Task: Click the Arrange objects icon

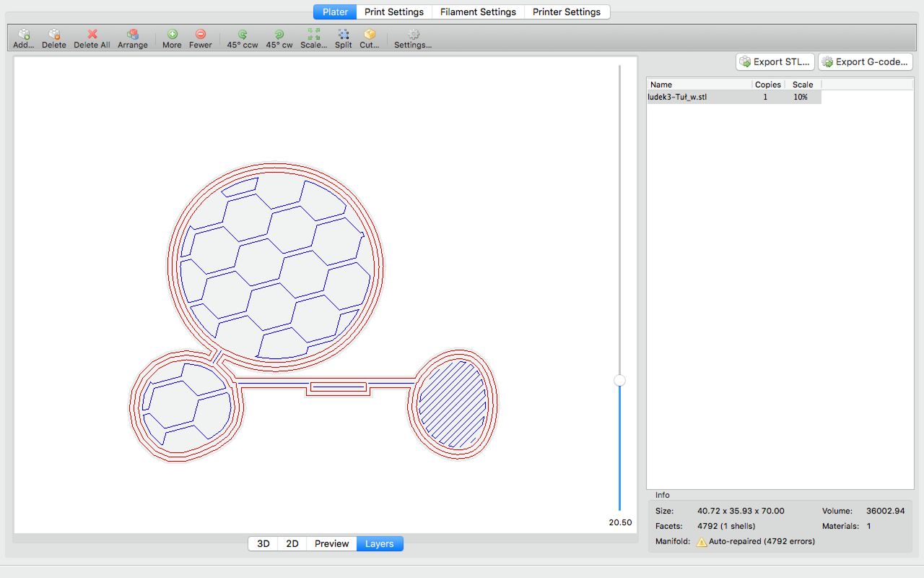Action: [x=132, y=35]
